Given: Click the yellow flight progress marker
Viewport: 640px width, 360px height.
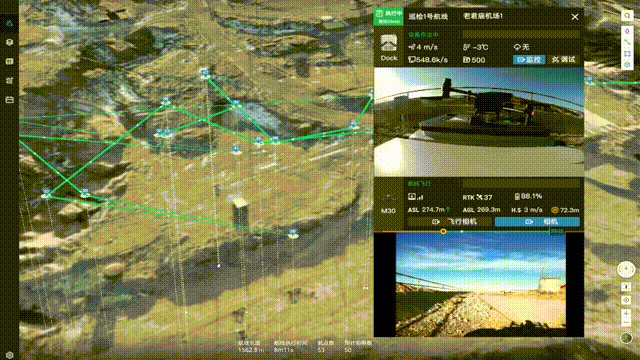Looking at the screenshot, I should (443, 231).
